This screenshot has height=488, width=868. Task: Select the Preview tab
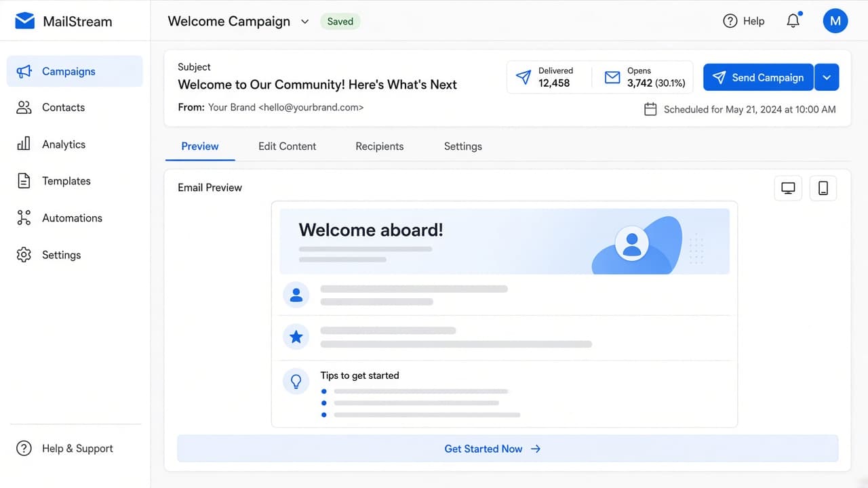[x=200, y=146]
